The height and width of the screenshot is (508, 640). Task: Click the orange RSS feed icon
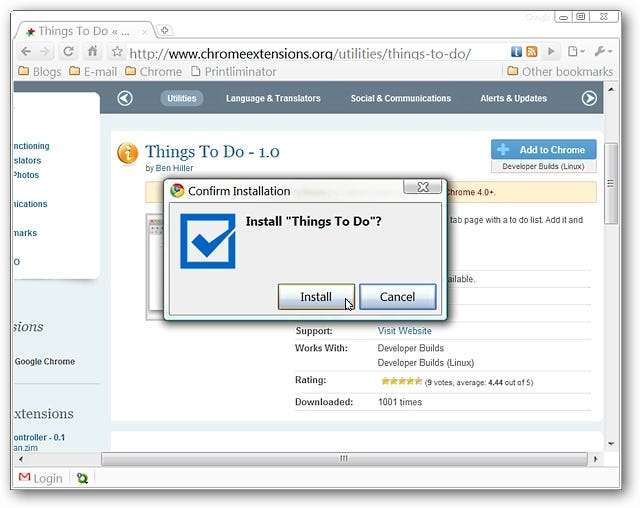pyautogui.click(x=532, y=51)
